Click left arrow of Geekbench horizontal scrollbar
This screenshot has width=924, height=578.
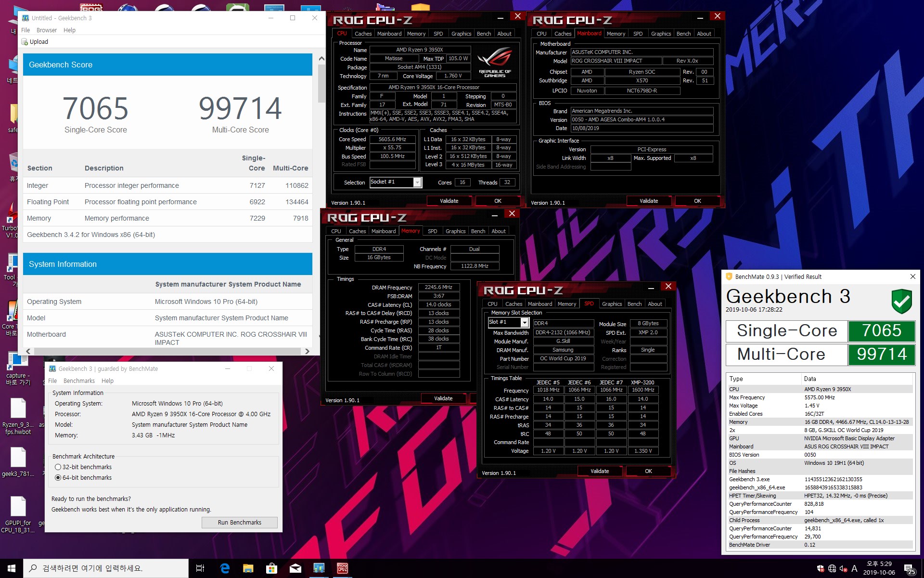[x=28, y=352]
